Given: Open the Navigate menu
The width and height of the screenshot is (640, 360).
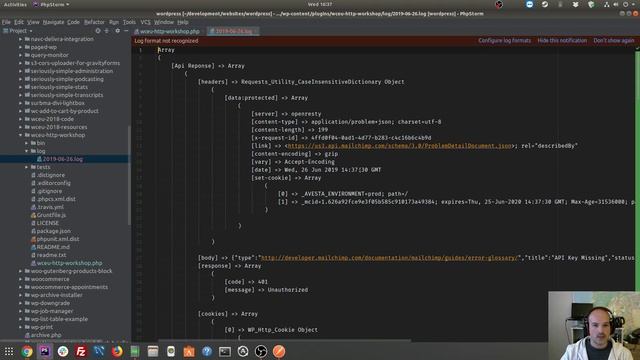Looking at the screenshot, I should (x=53, y=22).
